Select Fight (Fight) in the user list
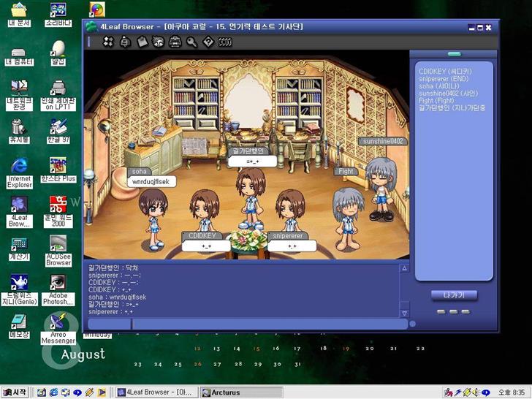Viewport: 532px width, 399px height. click(x=436, y=100)
